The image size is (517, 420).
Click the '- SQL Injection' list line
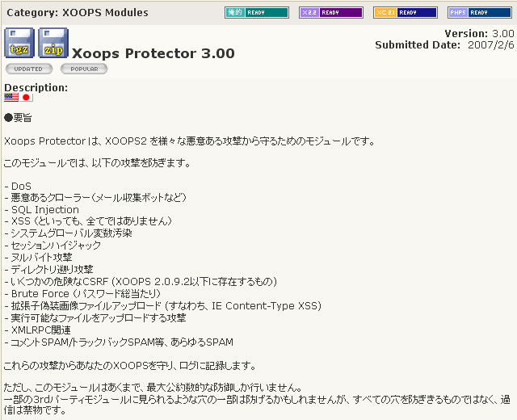pos(41,210)
